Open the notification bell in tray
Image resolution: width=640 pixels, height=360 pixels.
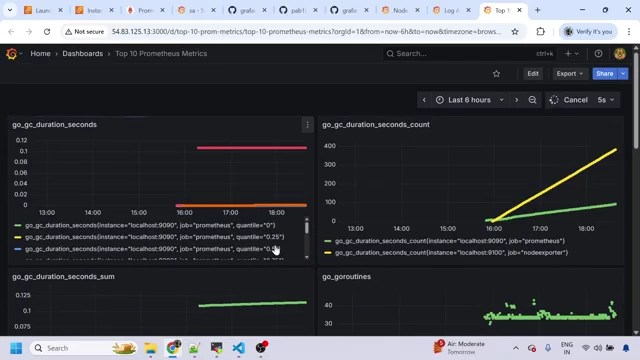pos(626,348)
